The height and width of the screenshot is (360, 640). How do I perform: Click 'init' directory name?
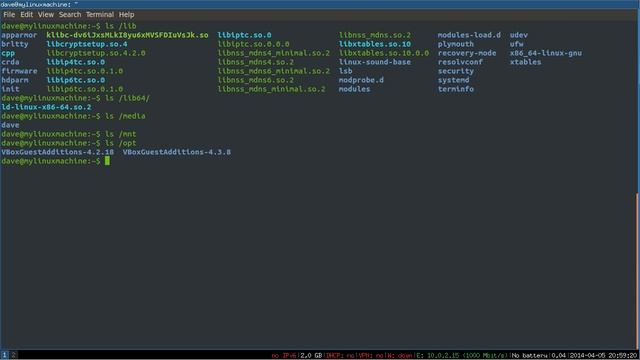(x=10, y=89)
